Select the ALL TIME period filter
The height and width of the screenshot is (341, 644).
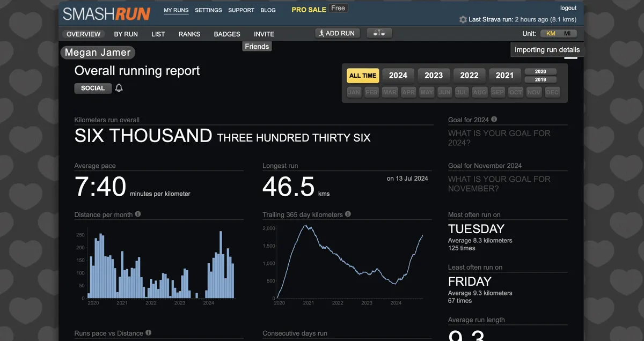[x=363, y=76]
